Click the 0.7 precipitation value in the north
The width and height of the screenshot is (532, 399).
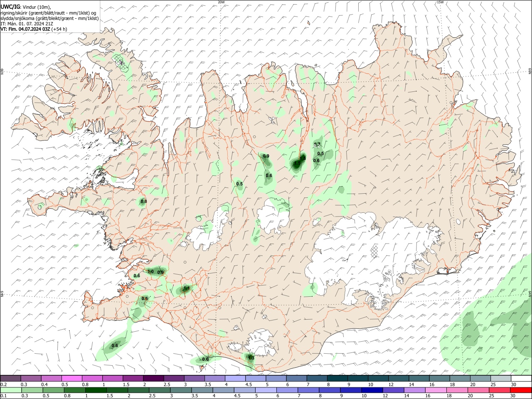(x=317, y=144)
